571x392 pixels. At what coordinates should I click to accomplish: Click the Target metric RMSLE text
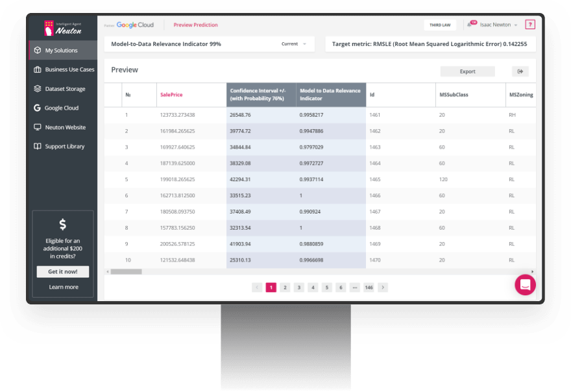pyautogui.click(x=430, y=44)
